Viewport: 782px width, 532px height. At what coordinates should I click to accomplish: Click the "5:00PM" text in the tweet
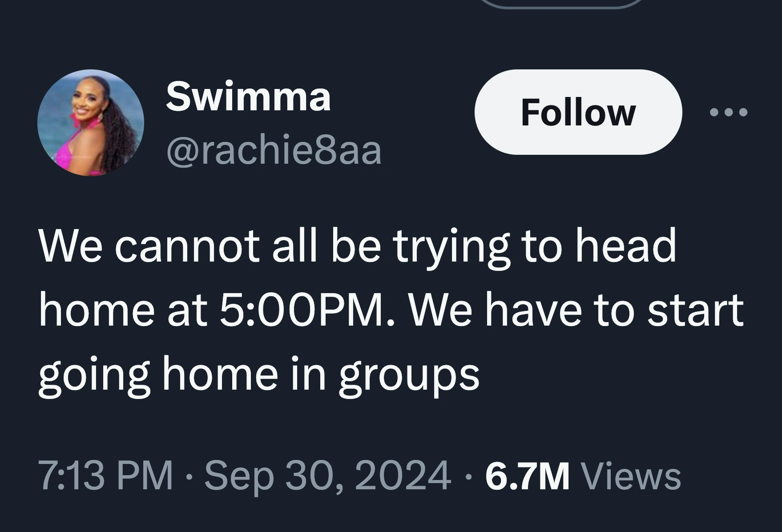tap(301, 309)
